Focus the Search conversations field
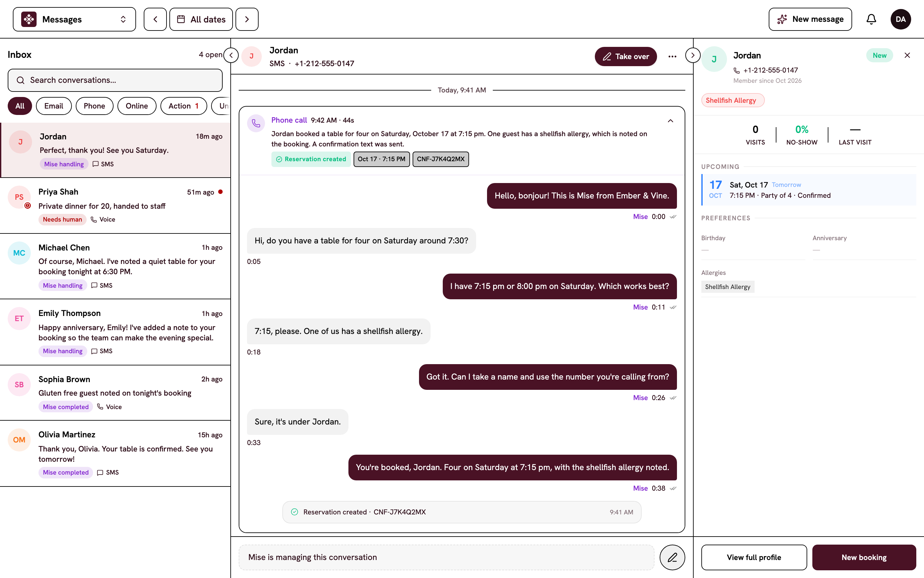This screenshot has width=924, height=578. 115,80
